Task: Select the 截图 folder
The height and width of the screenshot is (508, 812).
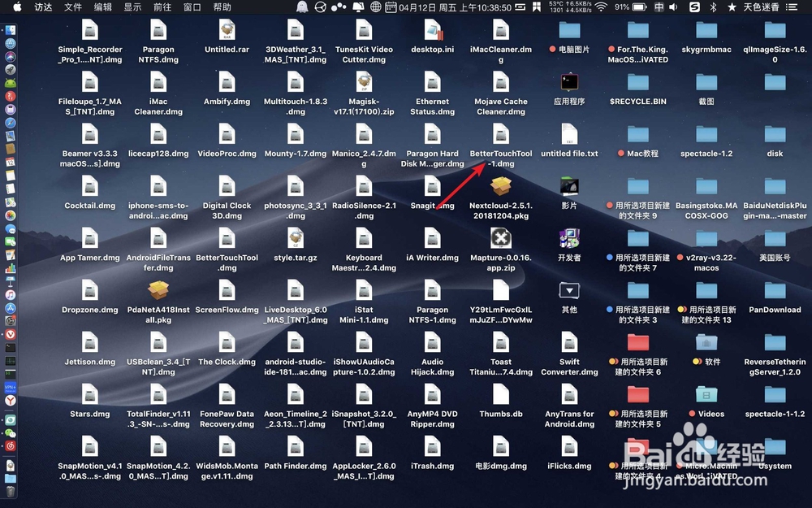Action: pos(706,82)
